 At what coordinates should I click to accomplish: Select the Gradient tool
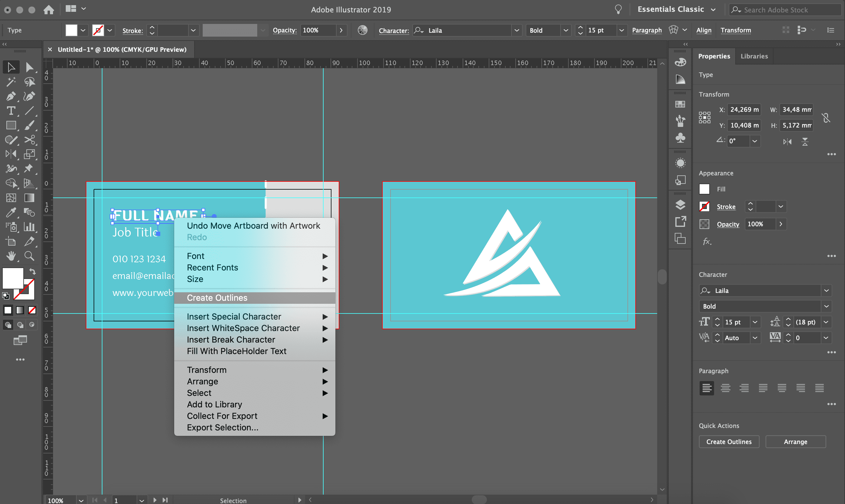point(29,198)
